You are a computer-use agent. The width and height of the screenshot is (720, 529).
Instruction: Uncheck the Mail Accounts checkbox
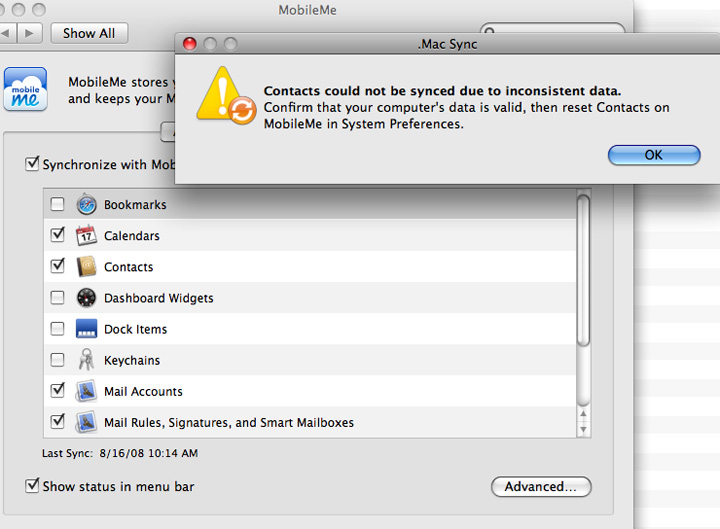point(57,390)
